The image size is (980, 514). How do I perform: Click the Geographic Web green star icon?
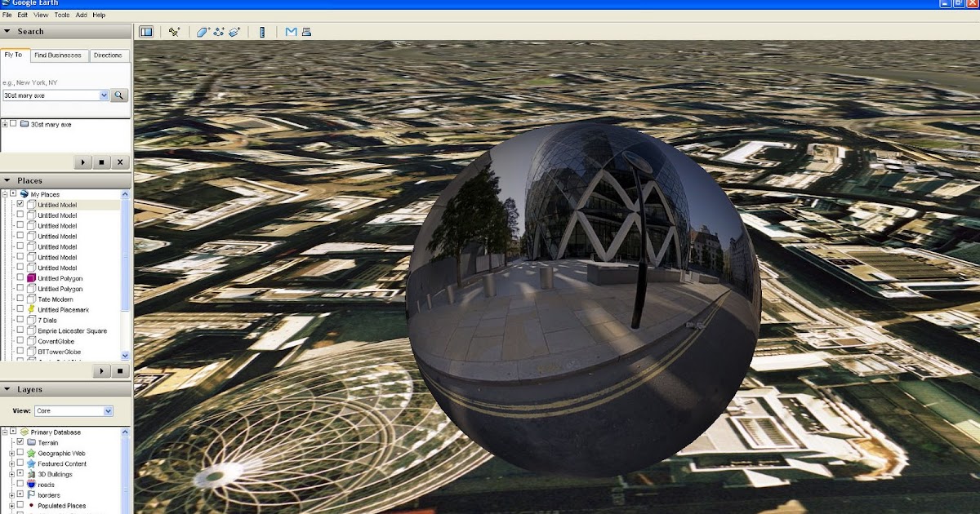click(31, 453)
